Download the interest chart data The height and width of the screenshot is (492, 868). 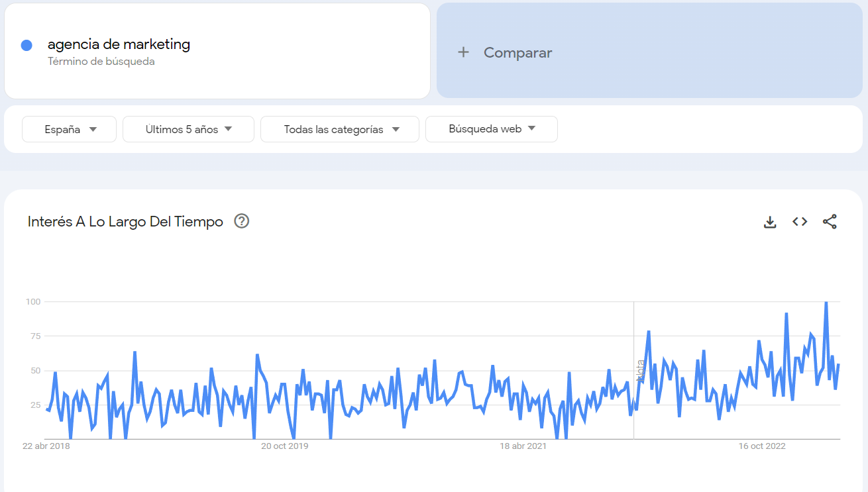point(769,222)
